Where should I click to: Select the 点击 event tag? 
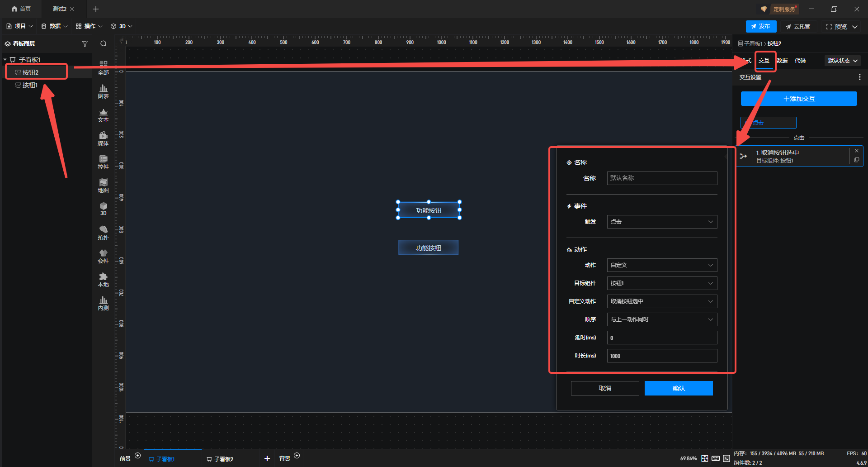(x=769, y=123)
